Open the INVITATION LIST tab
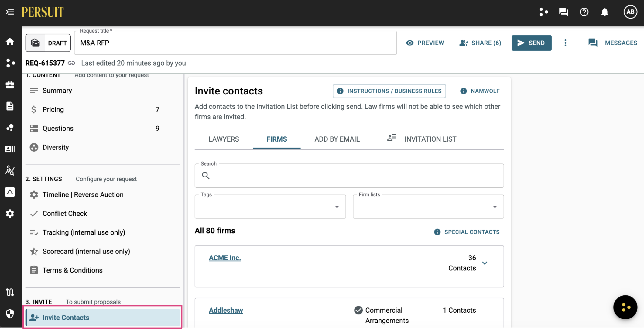 pyautogui.click(x=422, y=139)
